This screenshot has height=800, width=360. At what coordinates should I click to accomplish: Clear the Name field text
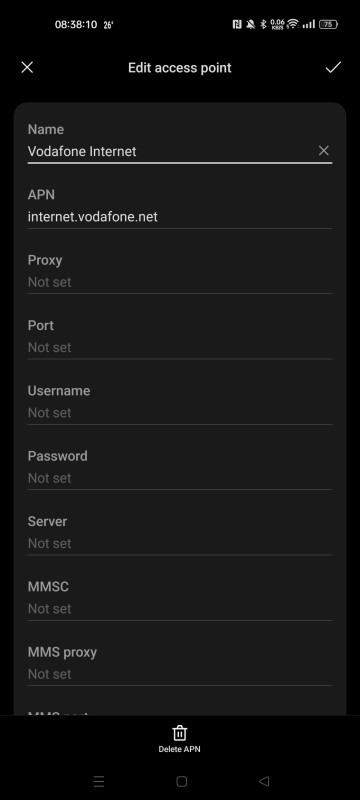tap(324, 151)
